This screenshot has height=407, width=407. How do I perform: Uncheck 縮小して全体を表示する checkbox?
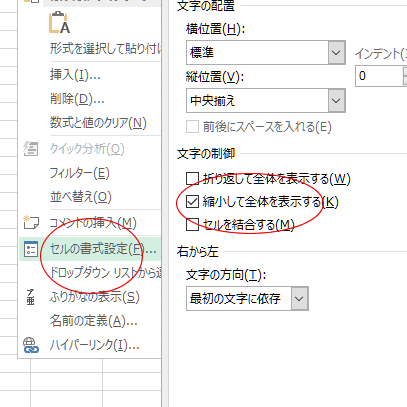[192, 202]
